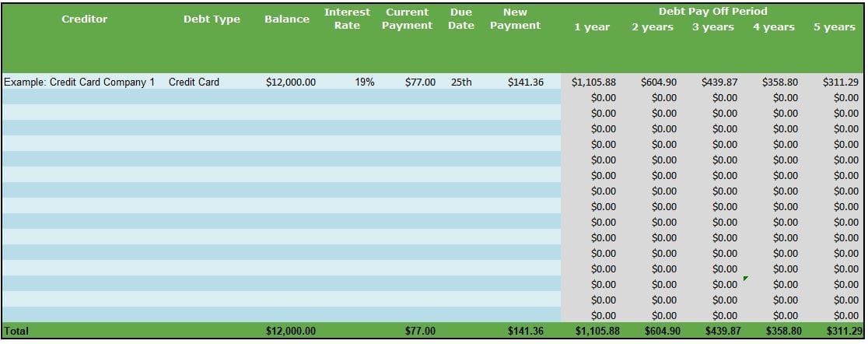Select the Total row $439.87 value
This screenshot has width=868, height=344.
[x=723, y=332]
